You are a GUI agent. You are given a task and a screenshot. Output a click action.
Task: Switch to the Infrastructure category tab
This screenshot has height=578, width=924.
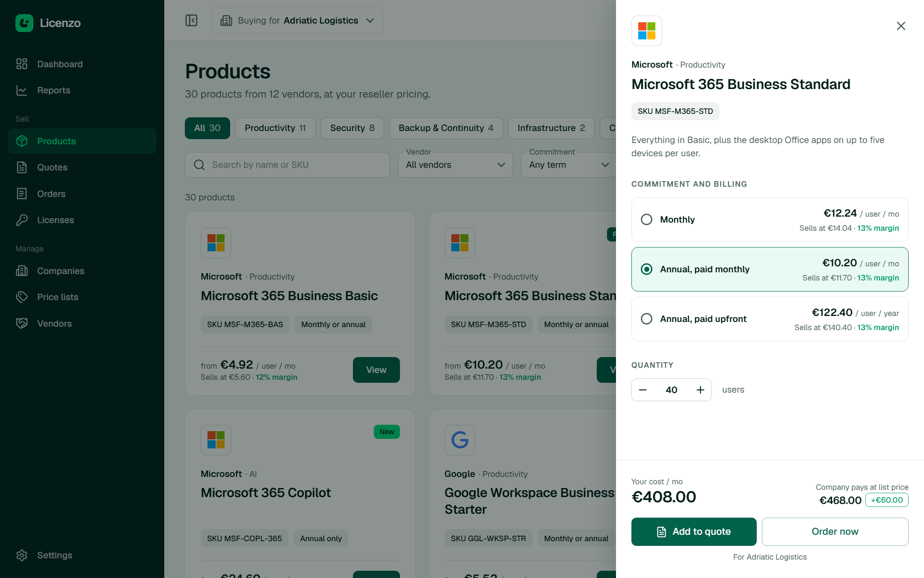(551, 128)
